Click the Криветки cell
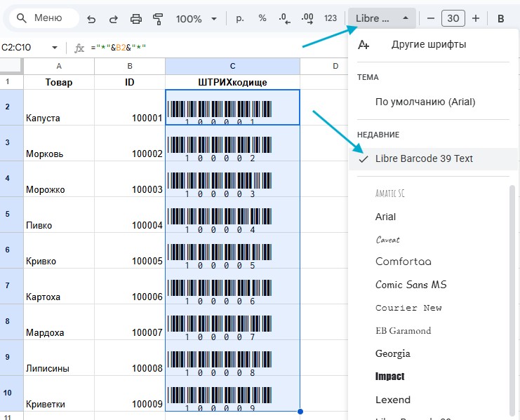This screenshot has height=420, width=520. click(x=59, y=393)
